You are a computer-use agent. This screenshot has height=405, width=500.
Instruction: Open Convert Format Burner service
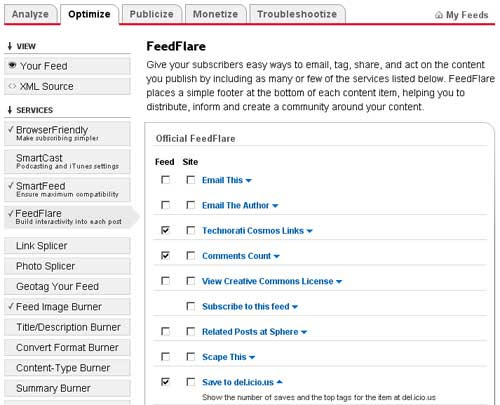(x=67, y=347)
